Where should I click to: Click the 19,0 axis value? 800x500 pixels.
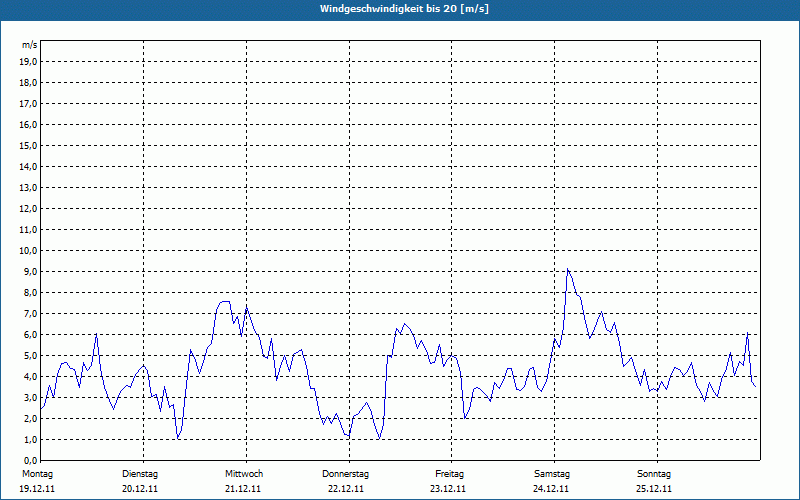point(28,62)
